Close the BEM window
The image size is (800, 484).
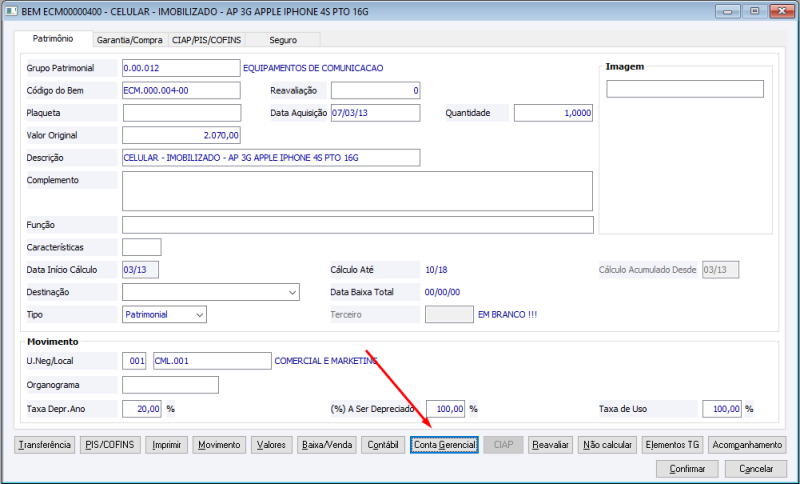coord(782,11)
